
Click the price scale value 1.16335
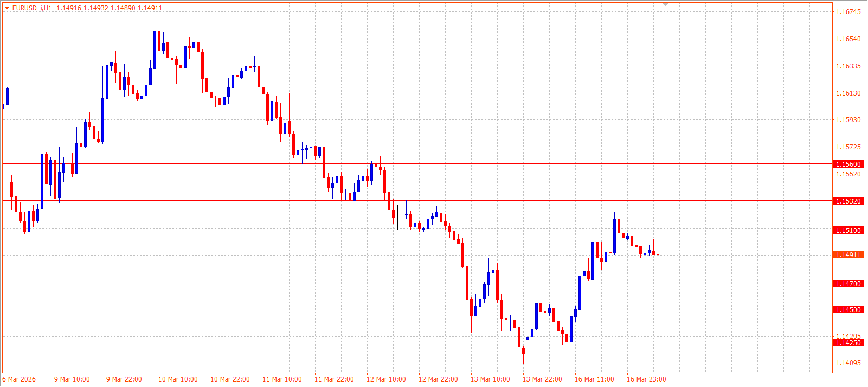tap(848, 66)
